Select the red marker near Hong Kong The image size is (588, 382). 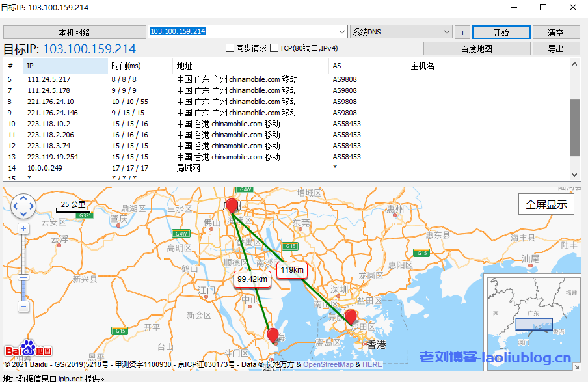point(351,317)
